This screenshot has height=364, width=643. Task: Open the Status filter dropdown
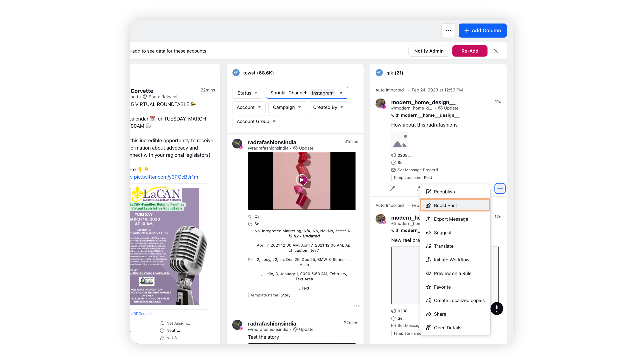click(x=247, y=93)
